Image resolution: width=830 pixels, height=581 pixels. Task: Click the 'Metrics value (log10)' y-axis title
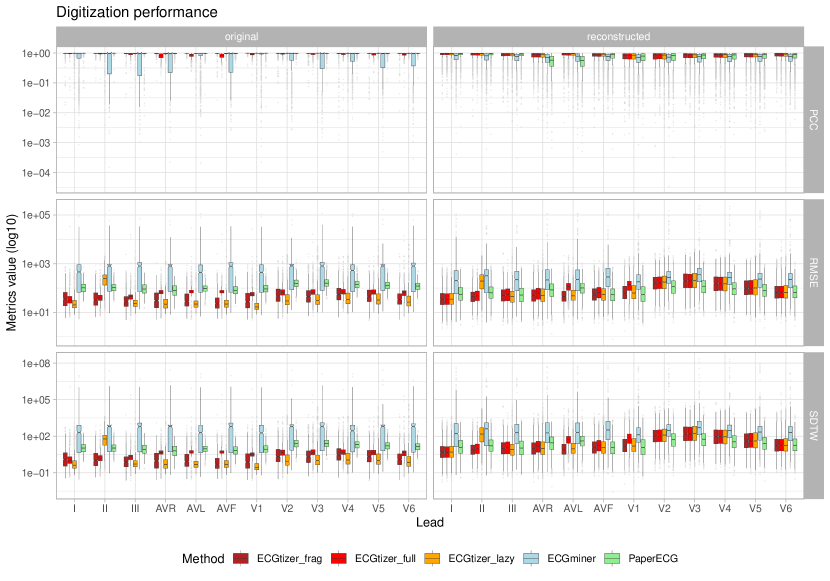(12, 273)
